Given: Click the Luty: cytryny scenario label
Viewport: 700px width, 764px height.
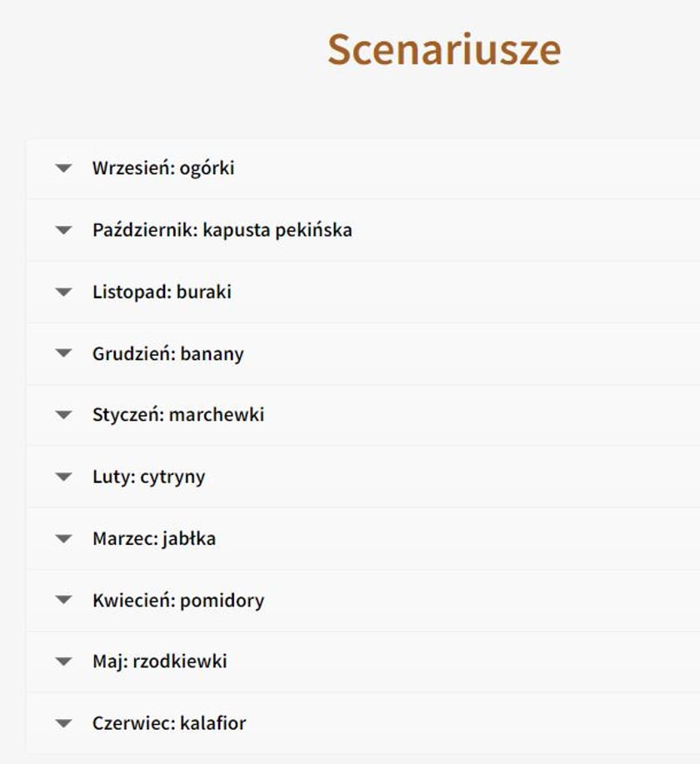Looking at the screenshot, I should [x=148, y=477].
